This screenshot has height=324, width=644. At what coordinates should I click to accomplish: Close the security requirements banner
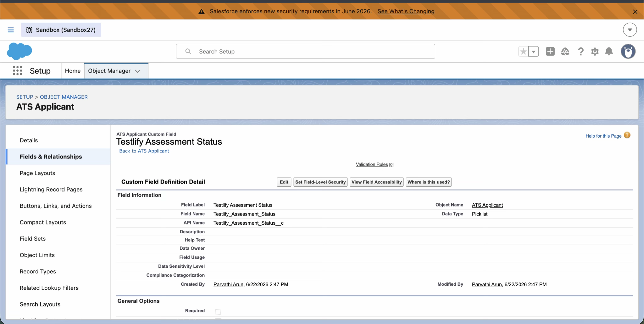point(635,12)
